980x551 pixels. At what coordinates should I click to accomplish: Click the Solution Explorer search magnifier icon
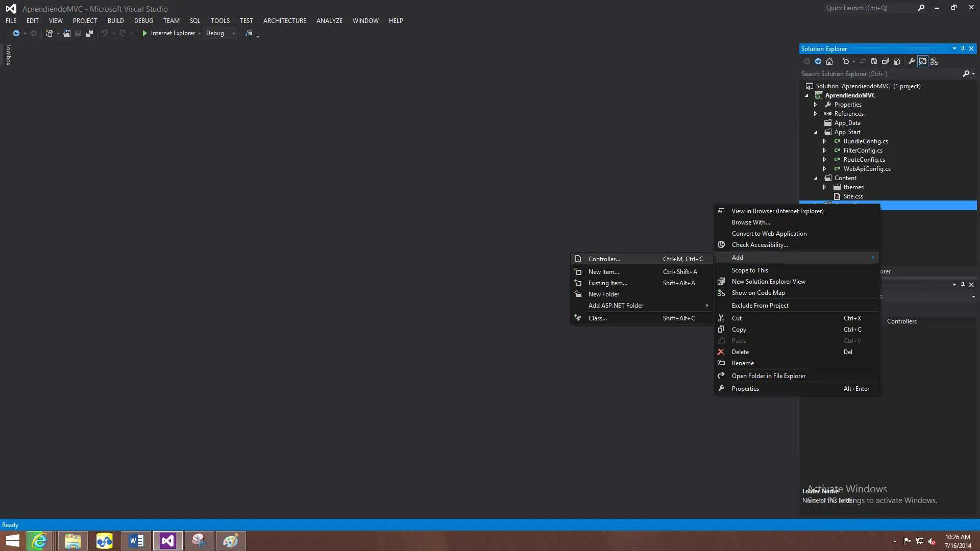point(966,74)
